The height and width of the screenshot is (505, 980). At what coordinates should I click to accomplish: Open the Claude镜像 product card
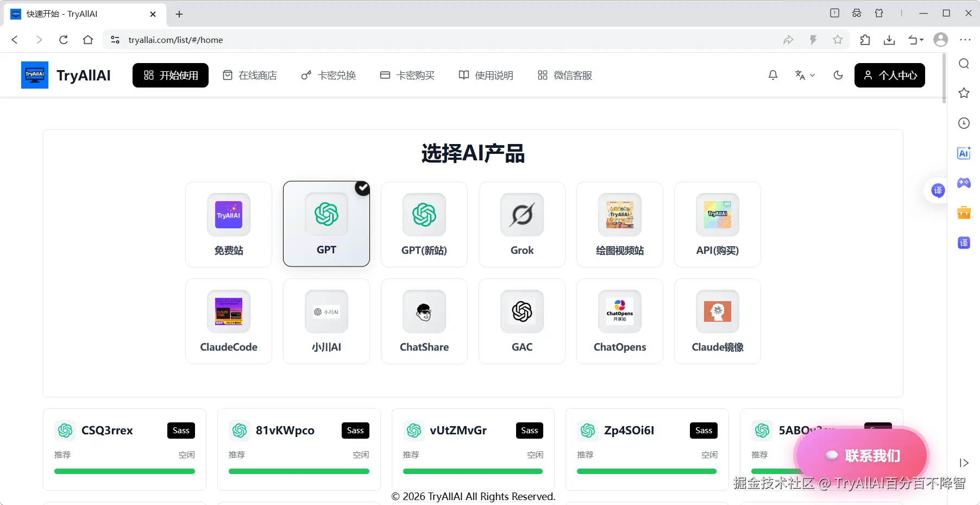pyautogui.click(x=718, y=321)
